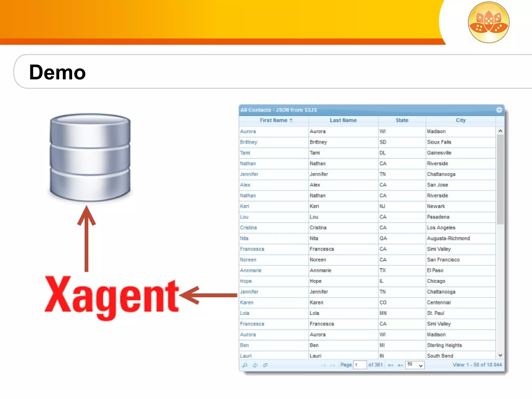The height and width of the screenshot is (399, 532).
Task: Collapse the All Contacts grid panel
Action: pos(499,110)
